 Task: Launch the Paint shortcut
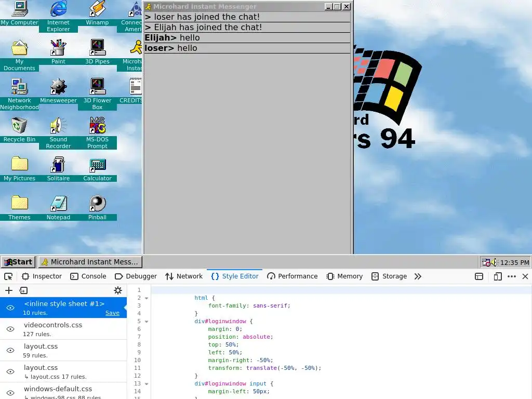(x=58, y=51)
